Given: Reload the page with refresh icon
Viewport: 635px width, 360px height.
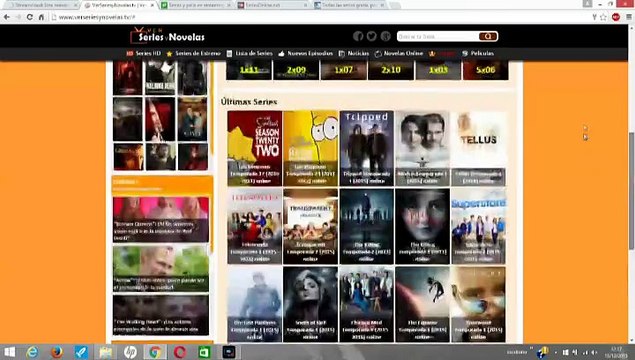Looking at the screenshot, I should pyautogui.click(x=30, y=17).
